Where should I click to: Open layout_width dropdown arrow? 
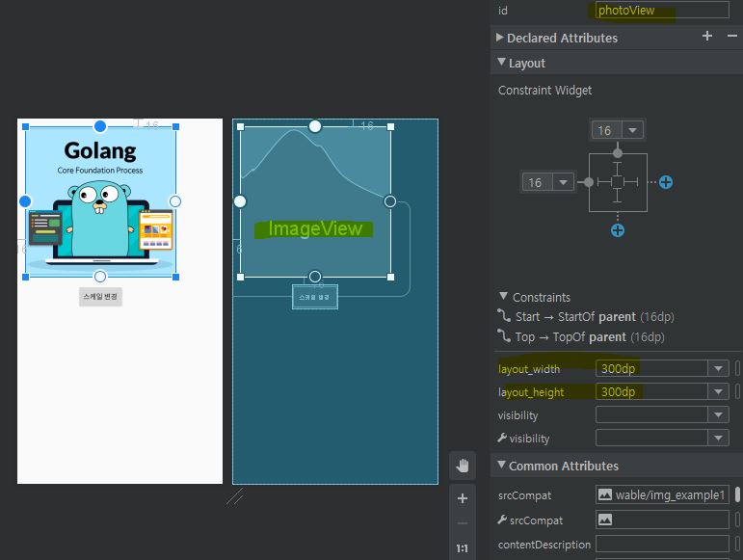coord(718,368)
